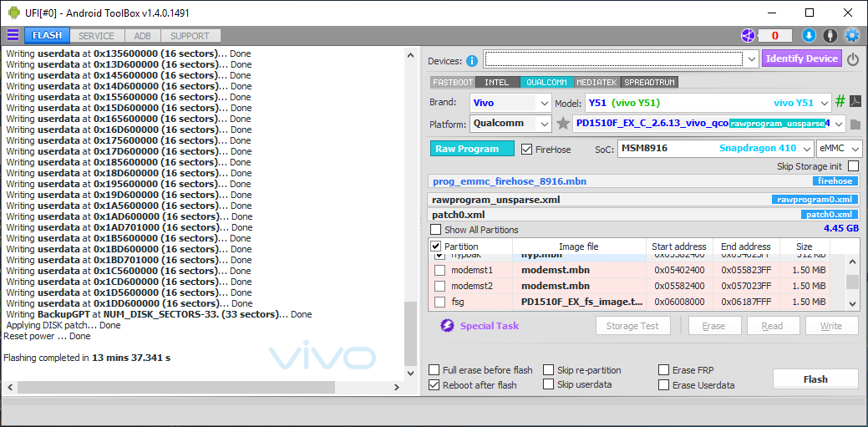Select the INTEL platform tab
The height and width of the screenshot is (427, 868).
coord(496,82)
